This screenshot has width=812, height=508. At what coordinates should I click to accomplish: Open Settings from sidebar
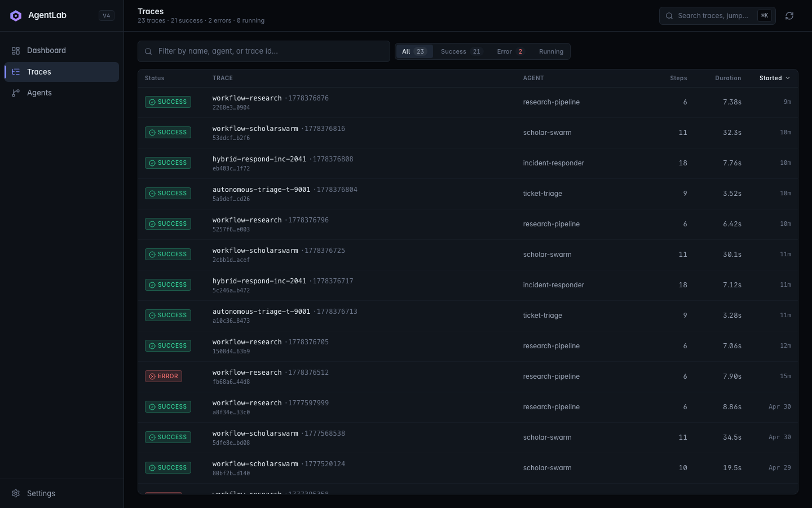point(62,493)
